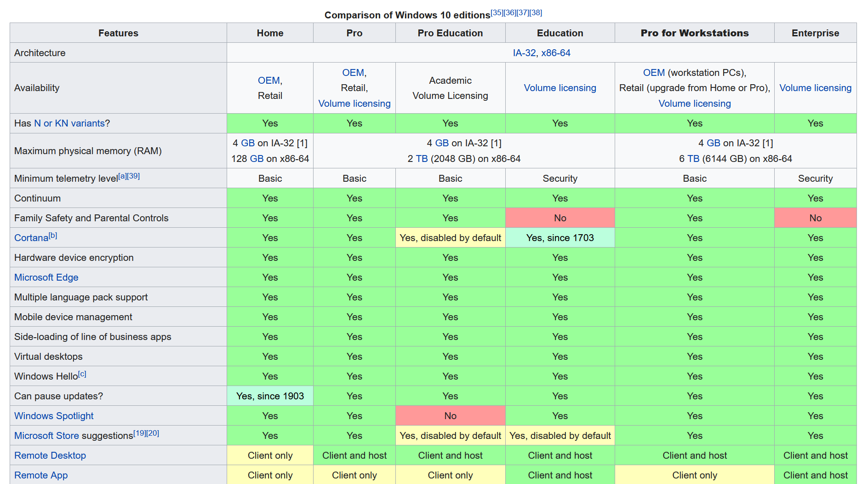The width and height of the screenshot is (868, 484).
Task: Open footnote [c] next to Windows Hello
Action: coord(82,374)
